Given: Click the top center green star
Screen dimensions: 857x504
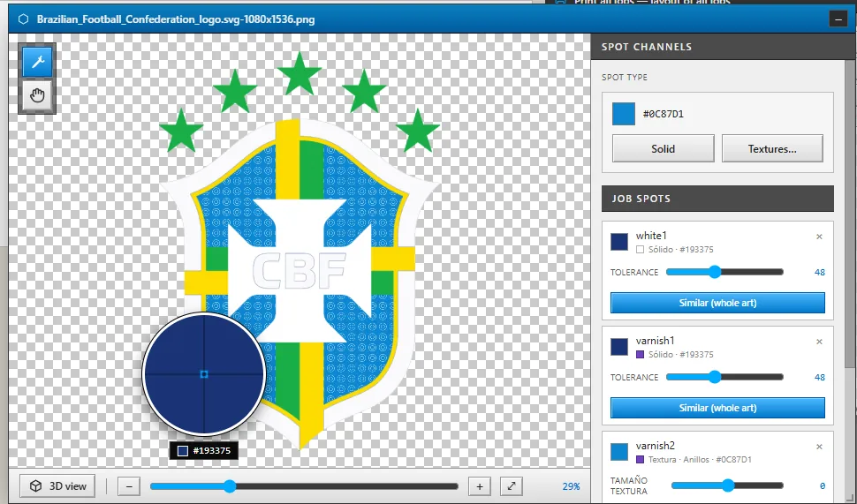Looking at the screenshot, I should tap(299, 74).
